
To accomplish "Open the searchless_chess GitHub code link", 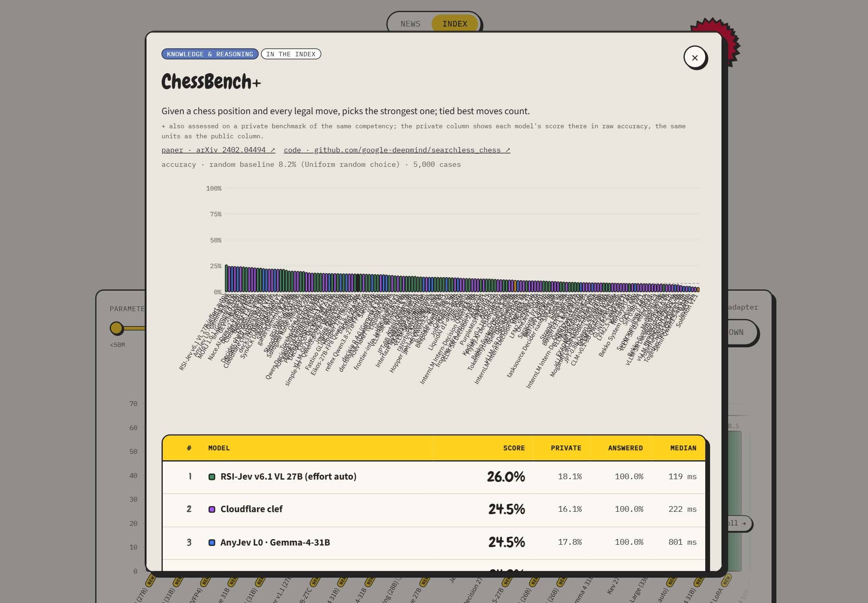I will [x=397, y=150].
